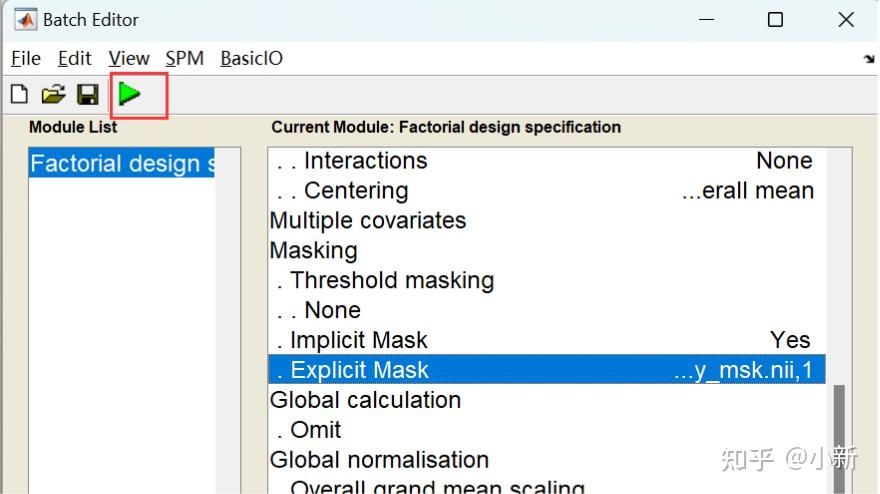Open the SPM menu

coord(184,58)
